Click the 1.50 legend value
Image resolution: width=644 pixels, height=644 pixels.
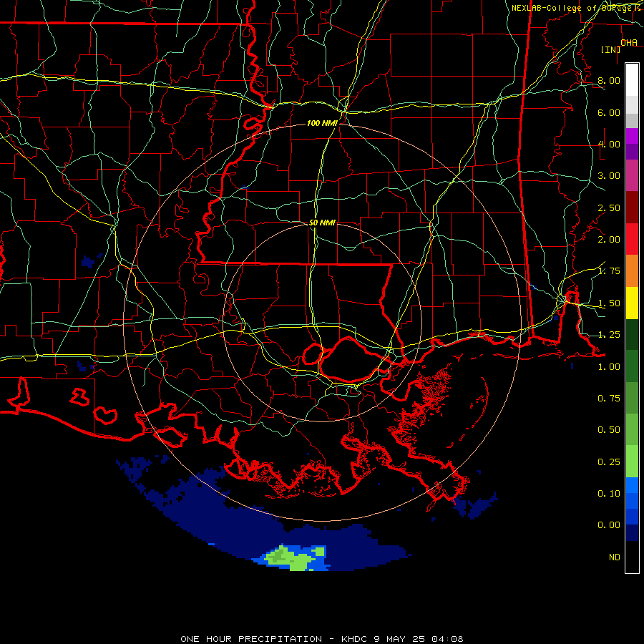point(609,303)
